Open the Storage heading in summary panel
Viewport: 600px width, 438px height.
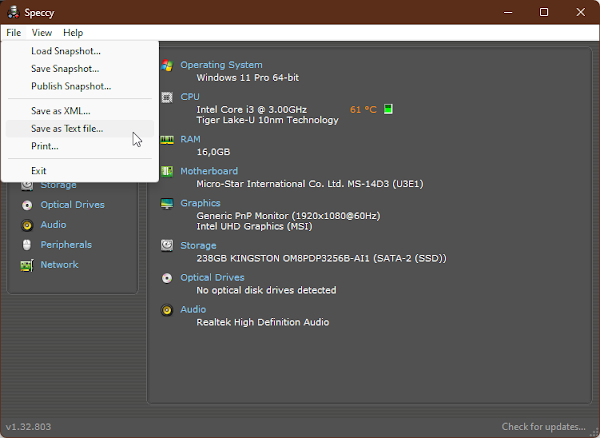pos(198,246)
